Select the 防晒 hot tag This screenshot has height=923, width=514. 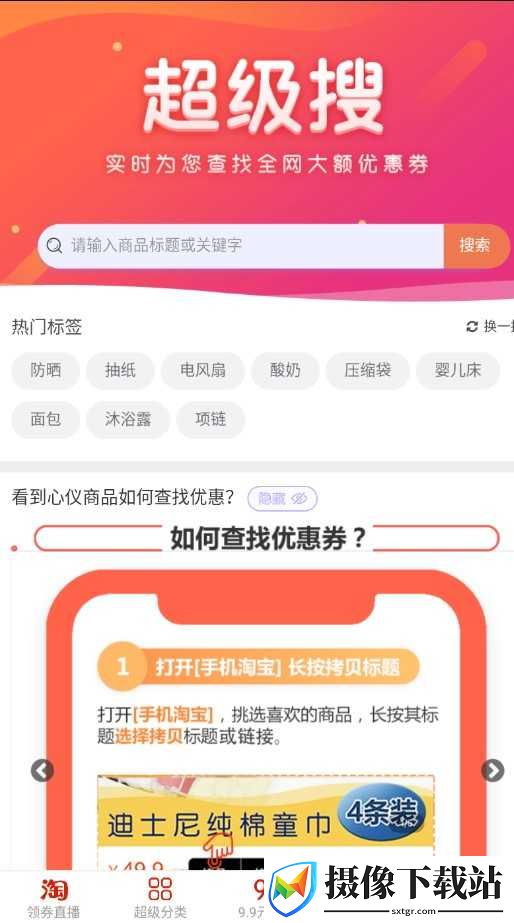tap(46, 370)
